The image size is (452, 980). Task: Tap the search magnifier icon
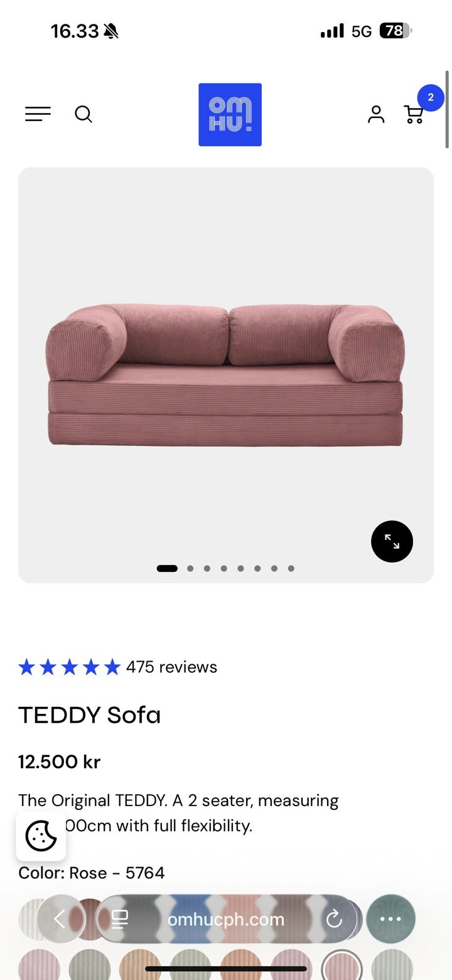83,114
